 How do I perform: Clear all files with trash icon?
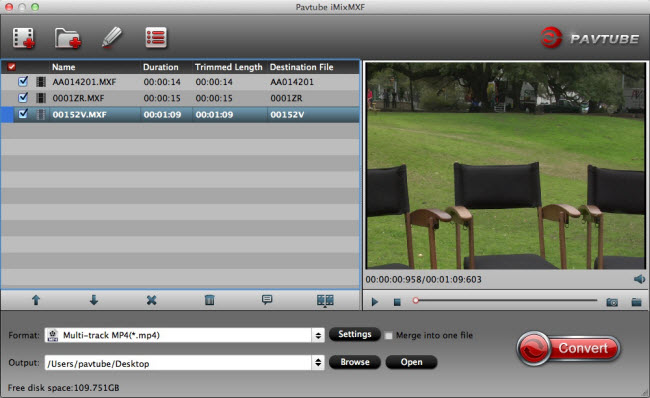[x=209, y=300]
